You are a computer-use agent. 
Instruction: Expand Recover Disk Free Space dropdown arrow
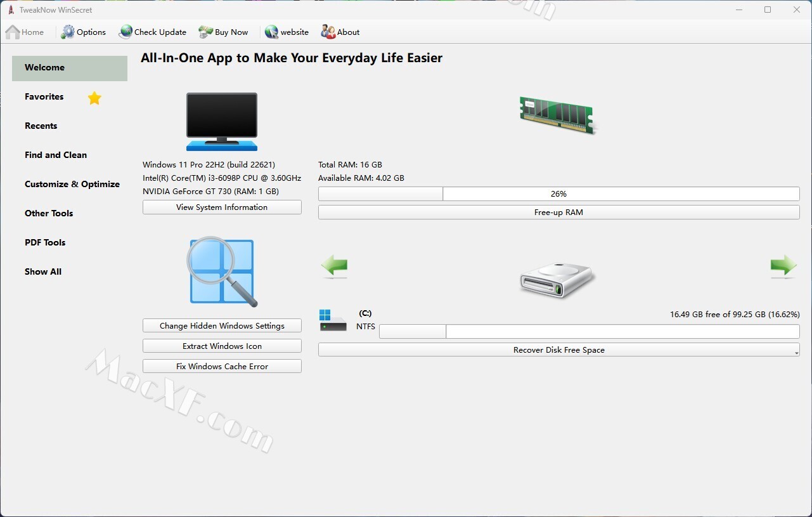(x=796, y=353)
